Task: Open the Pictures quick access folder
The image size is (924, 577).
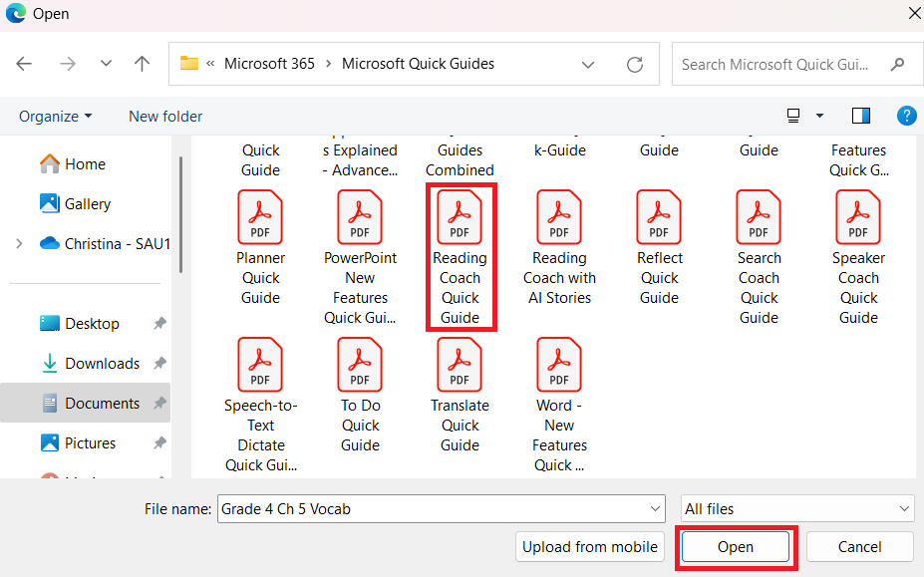Action: click(78, 442)
